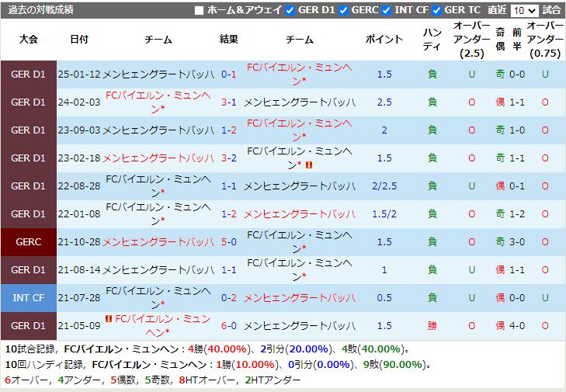The width and height of the screenshot is (566, 392).
Task: Click home team FCバイエルン in 21-05-09 row
Action: tap(162, 326)
